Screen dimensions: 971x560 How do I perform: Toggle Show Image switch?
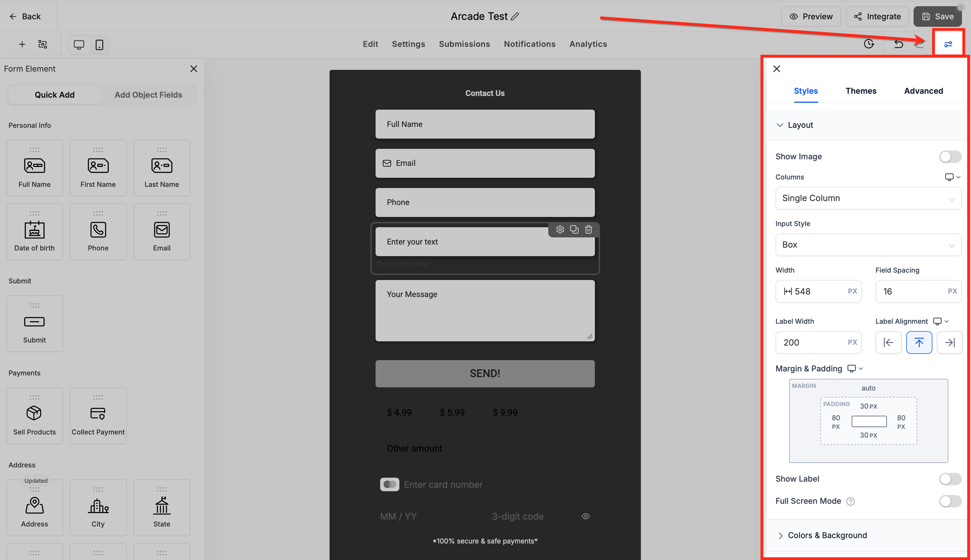pyautogui.click(x=950, y=156)
